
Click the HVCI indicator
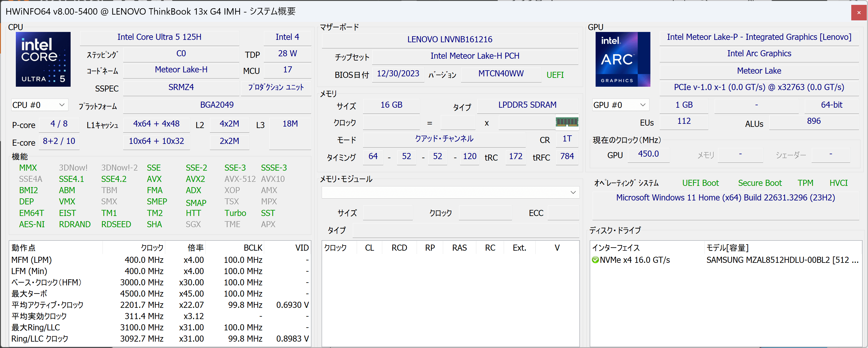838,183
